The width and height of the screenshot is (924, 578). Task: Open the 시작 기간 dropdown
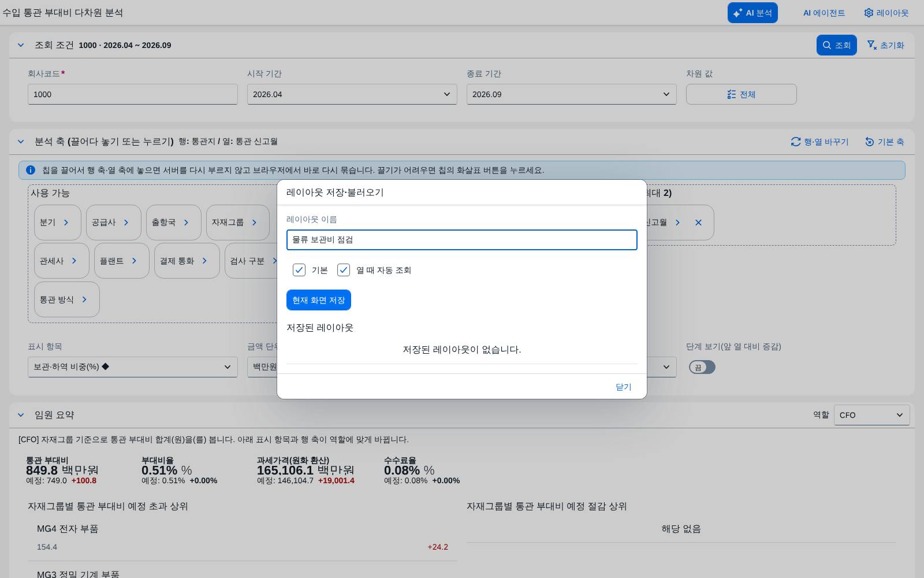click(x=352, y=94)
